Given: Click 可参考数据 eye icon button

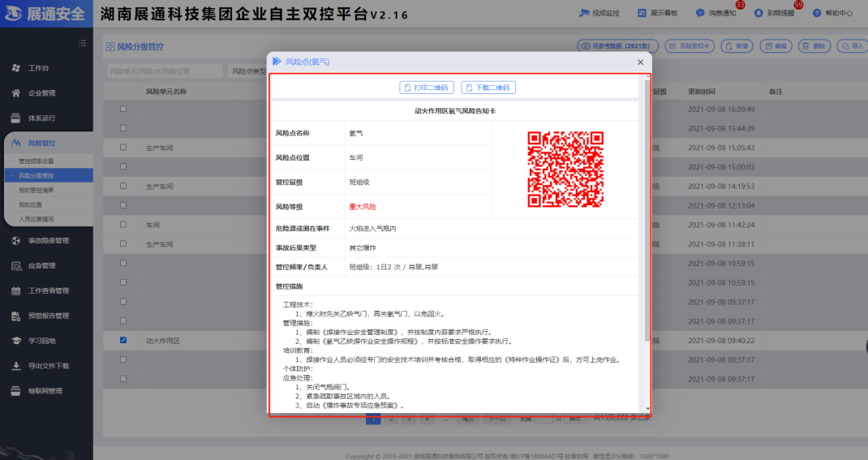Looking at the screenshot, I should coord(618,46).
